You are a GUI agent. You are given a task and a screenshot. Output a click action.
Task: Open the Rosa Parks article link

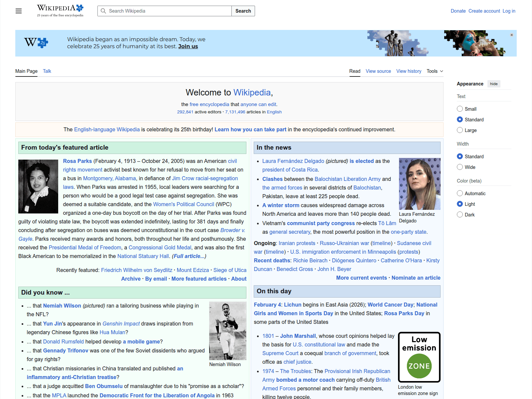77,161
